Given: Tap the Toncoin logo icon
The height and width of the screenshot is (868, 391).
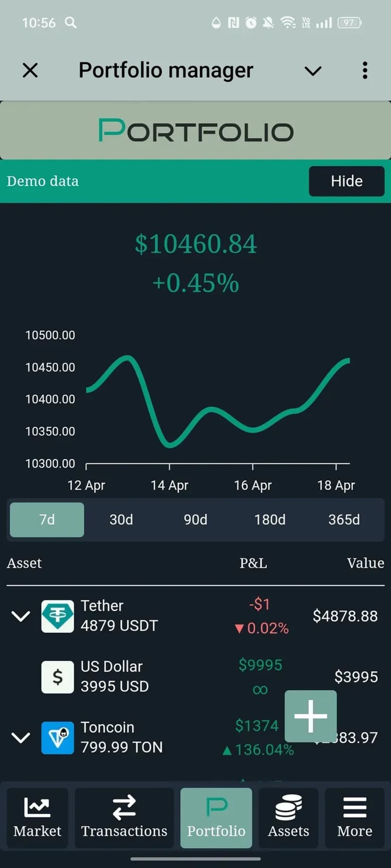Looking at the screenshot, I should click(58, 738).
